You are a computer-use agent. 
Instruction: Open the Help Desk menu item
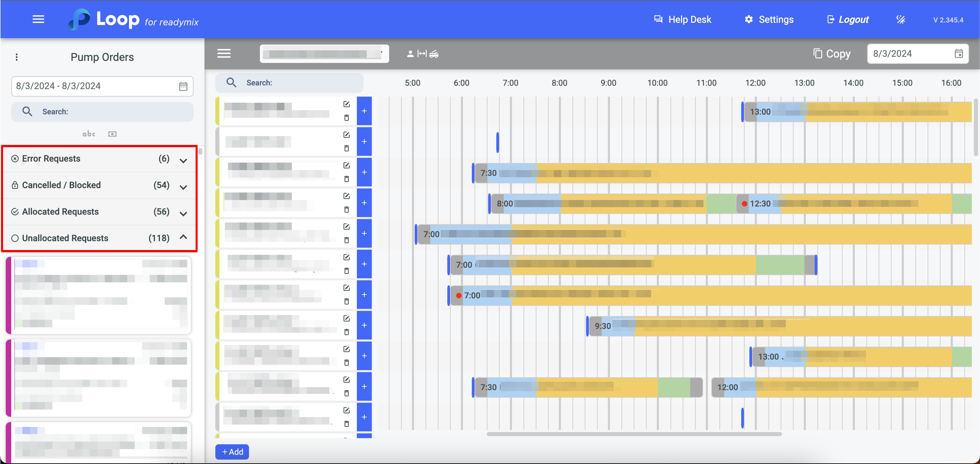click(x=682, y=19)
